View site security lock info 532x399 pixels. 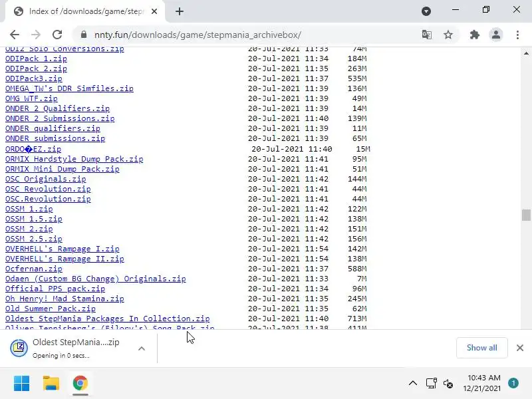tap(84, 35)
